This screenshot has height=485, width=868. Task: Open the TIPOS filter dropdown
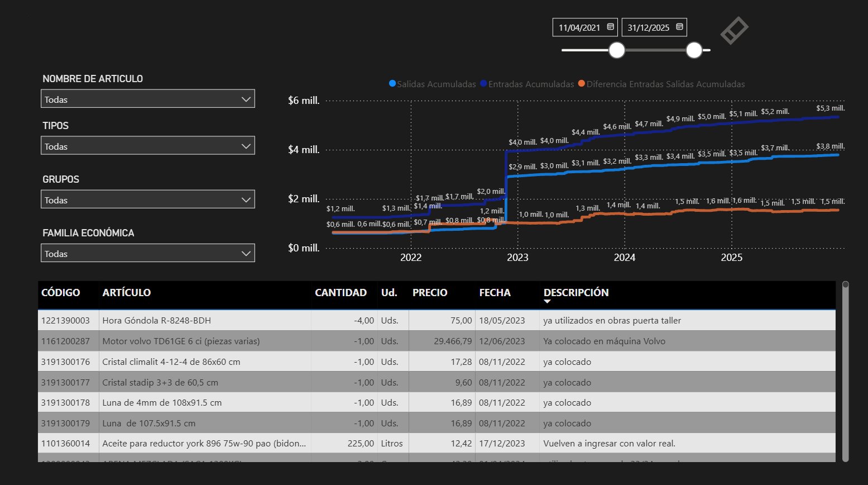pyautogui.click(x=246, y=146)
